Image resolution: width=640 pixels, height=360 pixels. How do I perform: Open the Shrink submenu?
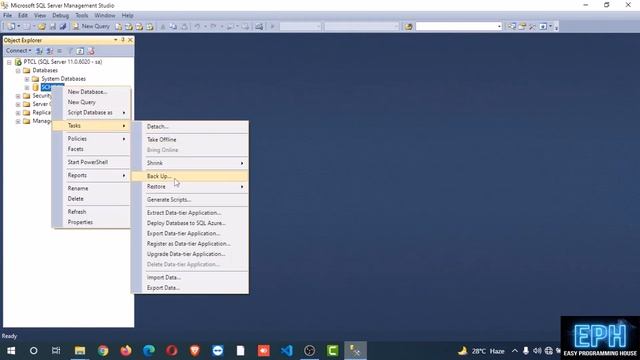click(190, 163)
